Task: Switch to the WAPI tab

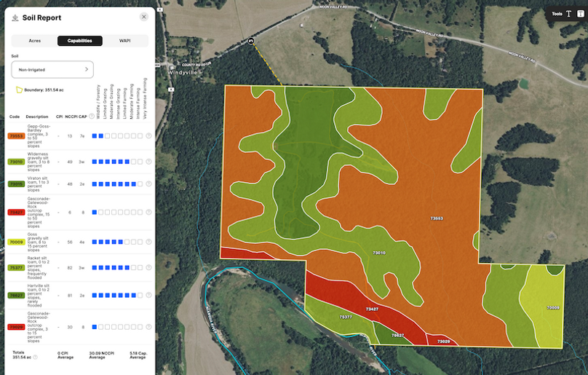Action: tap(125, 41)
